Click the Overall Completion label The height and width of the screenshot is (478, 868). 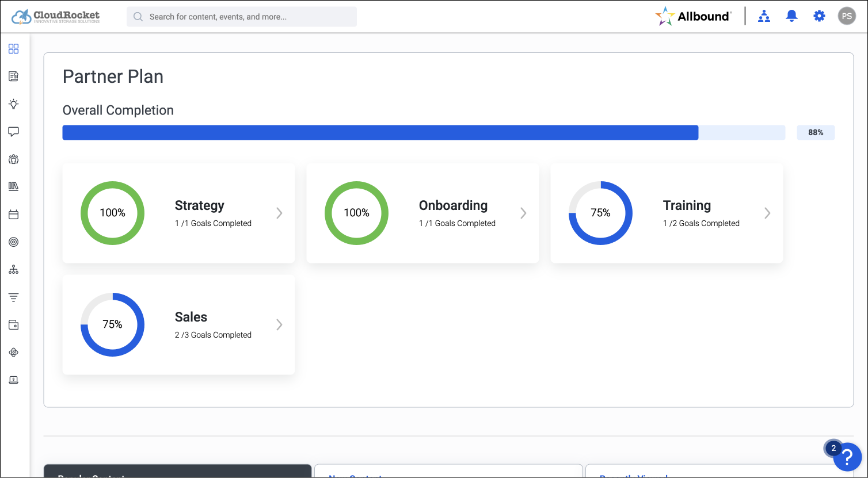(118, 110)
